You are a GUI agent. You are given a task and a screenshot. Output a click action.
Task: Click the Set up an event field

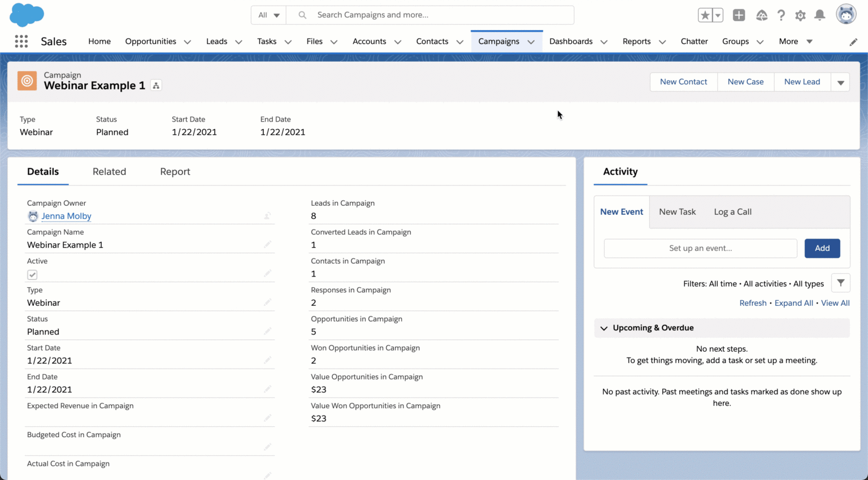click(700, 248)
